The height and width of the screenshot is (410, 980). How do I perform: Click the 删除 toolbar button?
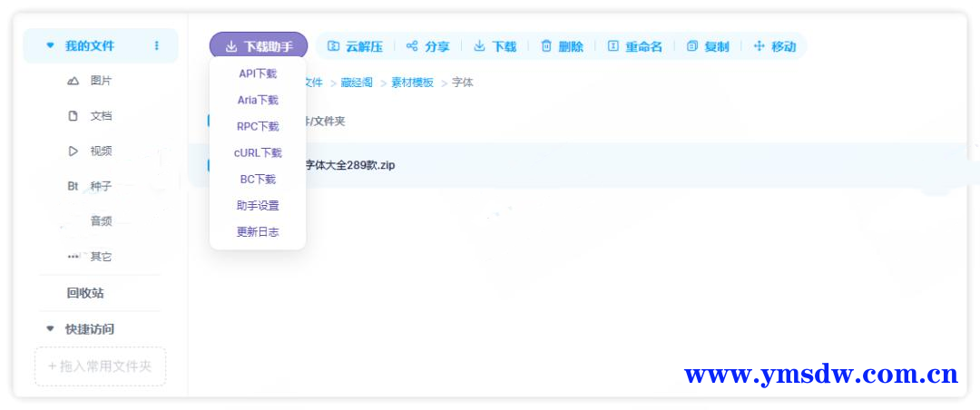(562, 46)
